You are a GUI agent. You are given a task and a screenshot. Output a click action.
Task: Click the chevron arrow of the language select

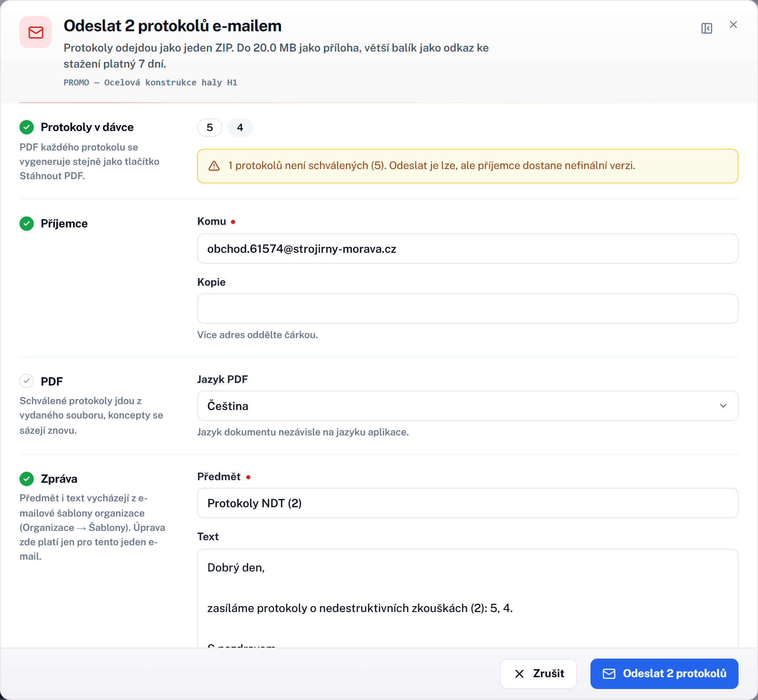[x=723, y=406]
